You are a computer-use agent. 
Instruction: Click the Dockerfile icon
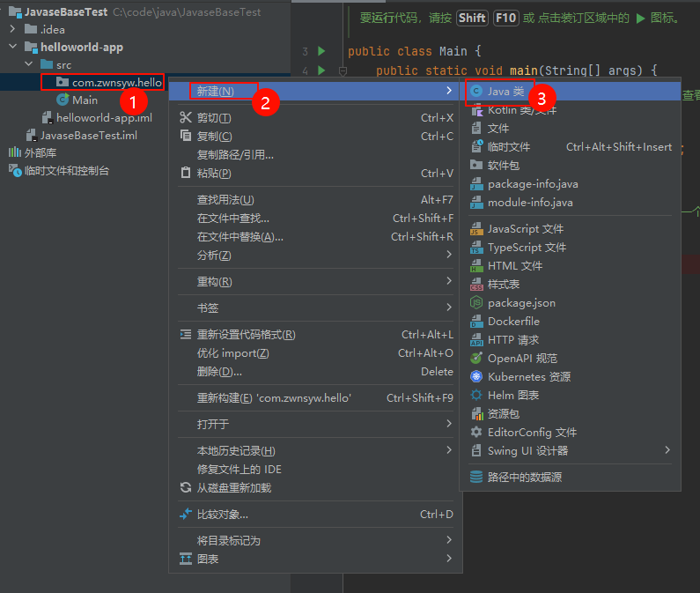[x=476, y=322]
